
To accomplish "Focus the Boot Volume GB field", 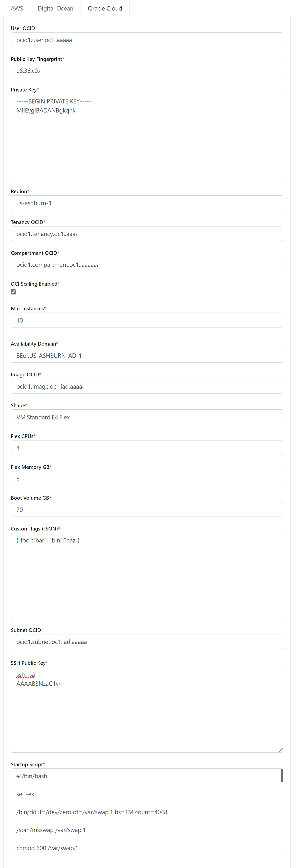I will [147, 509].
